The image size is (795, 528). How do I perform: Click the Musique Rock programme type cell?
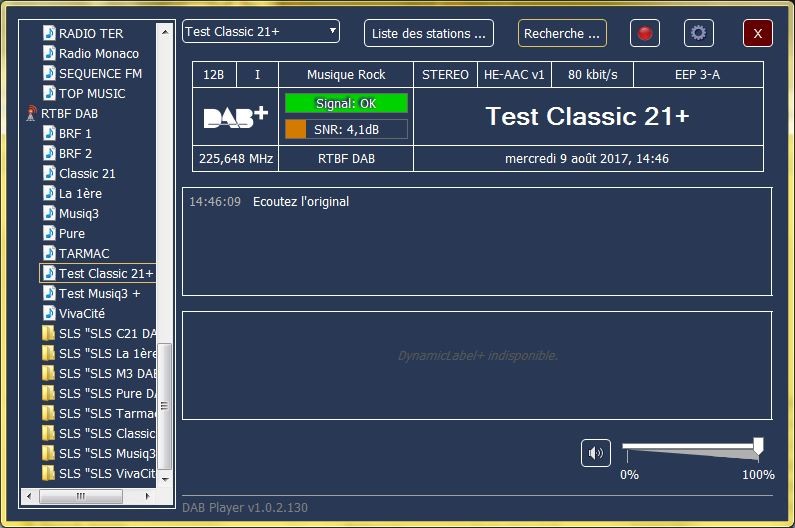click(x=346, y=75)
